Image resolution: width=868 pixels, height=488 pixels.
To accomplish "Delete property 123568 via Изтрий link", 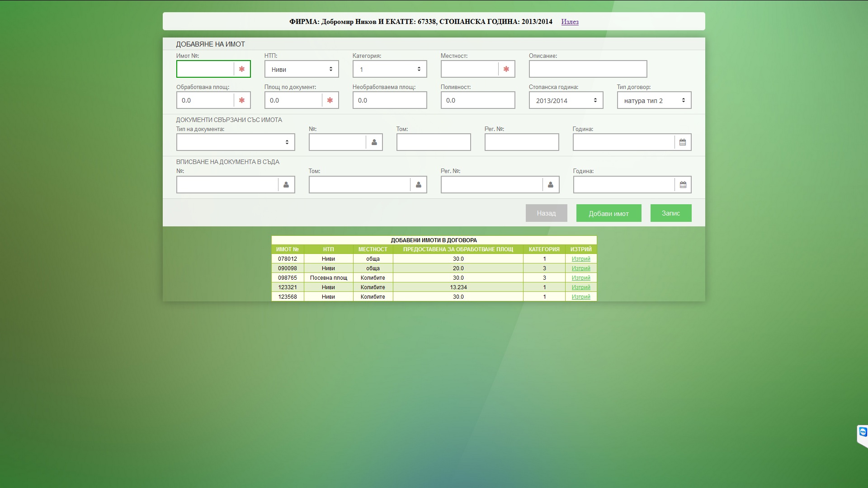I will 581,297.
